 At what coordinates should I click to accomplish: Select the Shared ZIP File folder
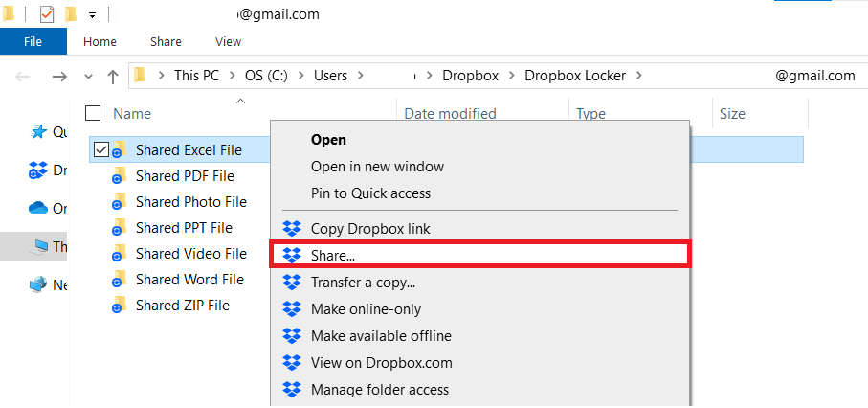(x=182, y=306)
